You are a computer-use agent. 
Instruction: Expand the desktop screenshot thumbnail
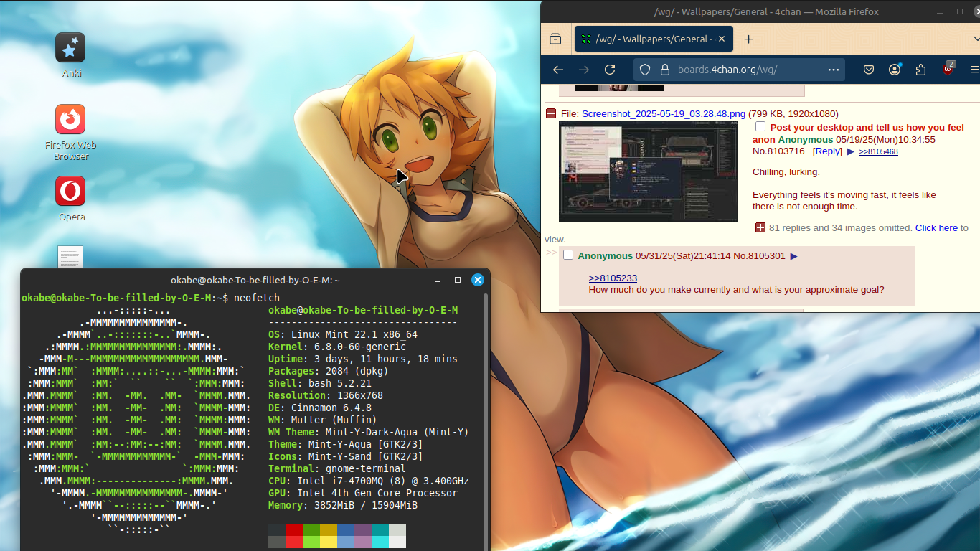click(649, 171)
